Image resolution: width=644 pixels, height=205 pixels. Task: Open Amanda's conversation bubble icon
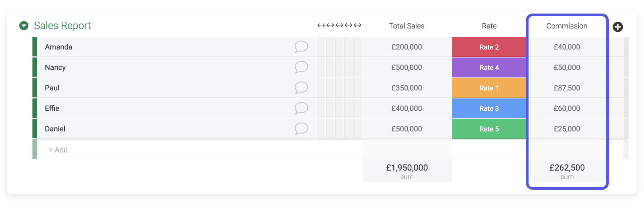pyautogui.click(x=301, y=47)
